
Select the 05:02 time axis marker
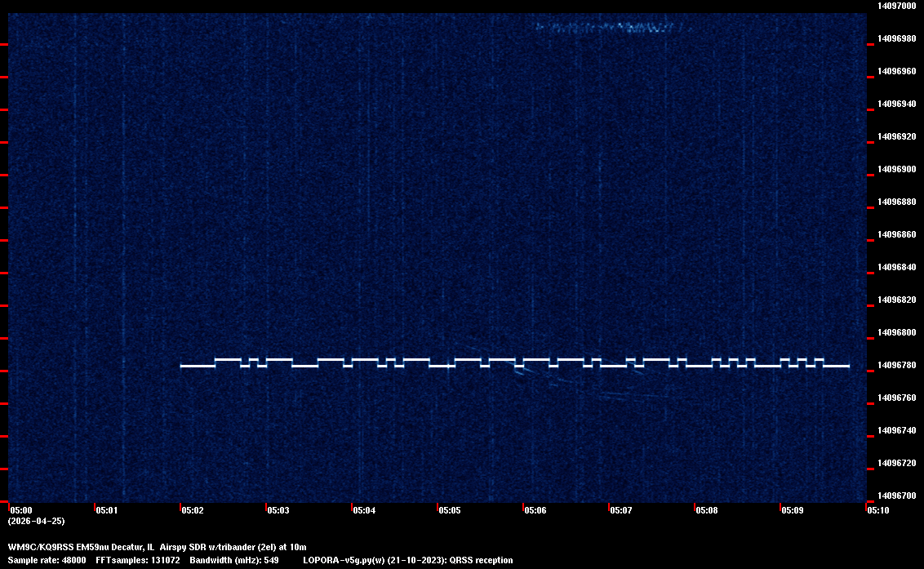coord(192,510)
